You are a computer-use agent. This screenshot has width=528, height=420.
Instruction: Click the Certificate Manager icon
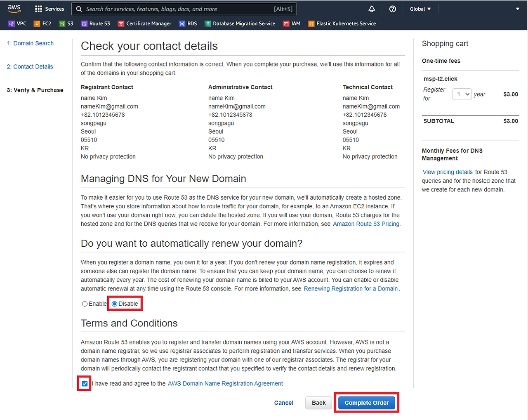click(121, 24)
